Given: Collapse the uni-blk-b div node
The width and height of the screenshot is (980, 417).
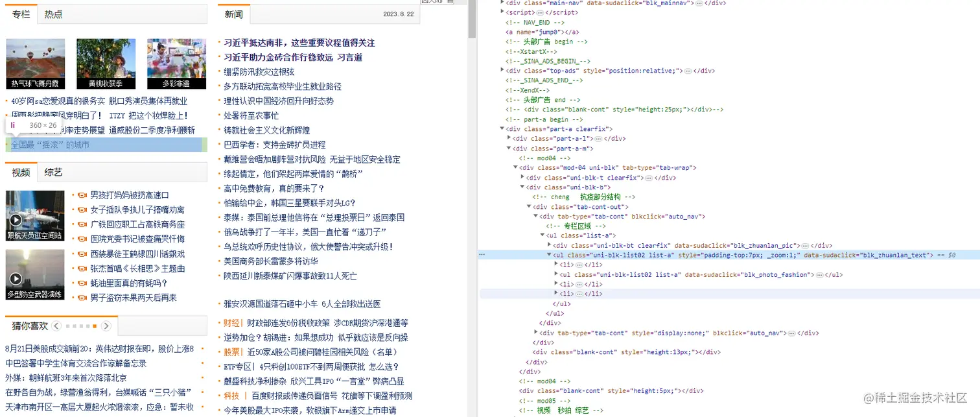Looking at the screenshot, I should click(x=522, y=187).
